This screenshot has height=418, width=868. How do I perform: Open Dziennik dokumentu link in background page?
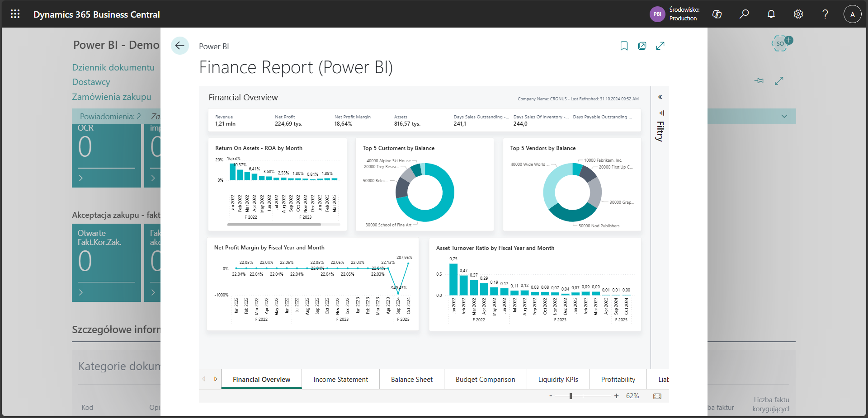coord(113,67)
